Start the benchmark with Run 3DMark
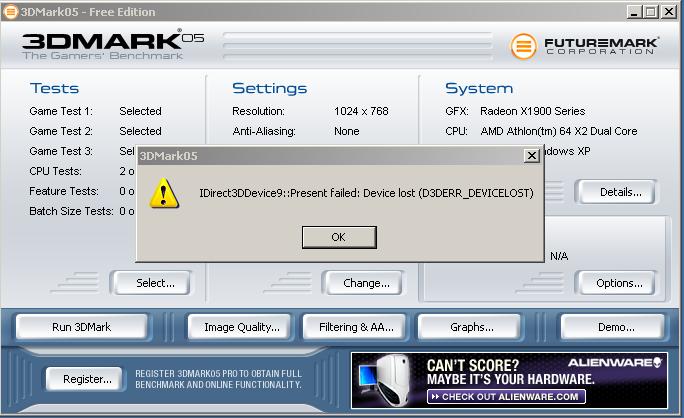This screenshot has height=418, width=684. (82, 327)
